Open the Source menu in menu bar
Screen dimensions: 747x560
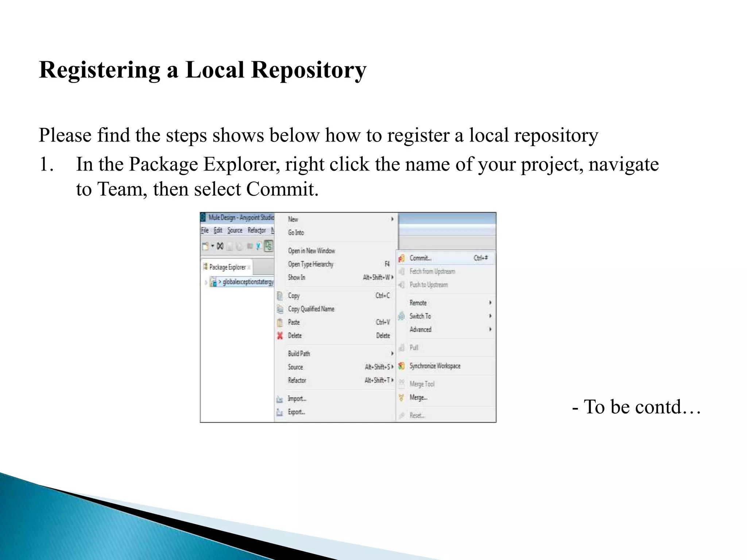click(x=235, y=230)
